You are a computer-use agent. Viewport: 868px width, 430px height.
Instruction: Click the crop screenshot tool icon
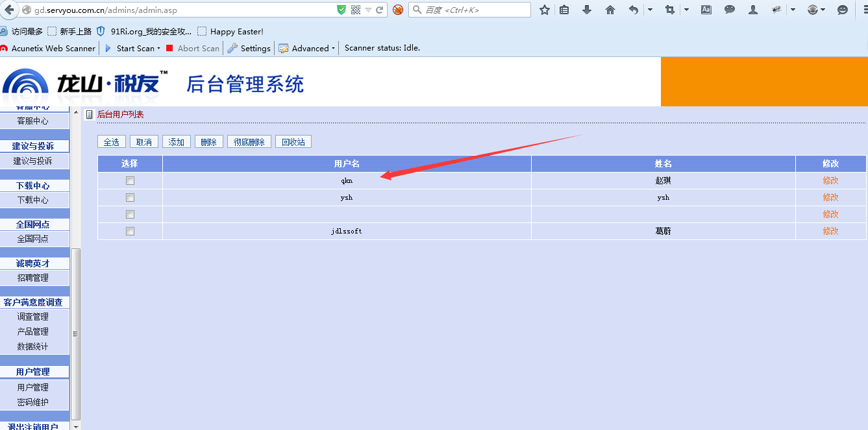[x=670, y=10]
